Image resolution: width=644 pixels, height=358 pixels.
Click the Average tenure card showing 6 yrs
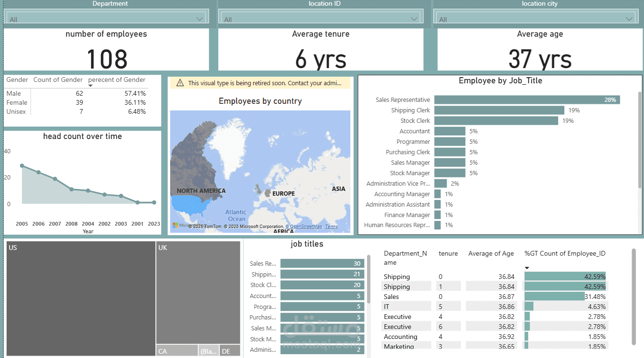321,50
